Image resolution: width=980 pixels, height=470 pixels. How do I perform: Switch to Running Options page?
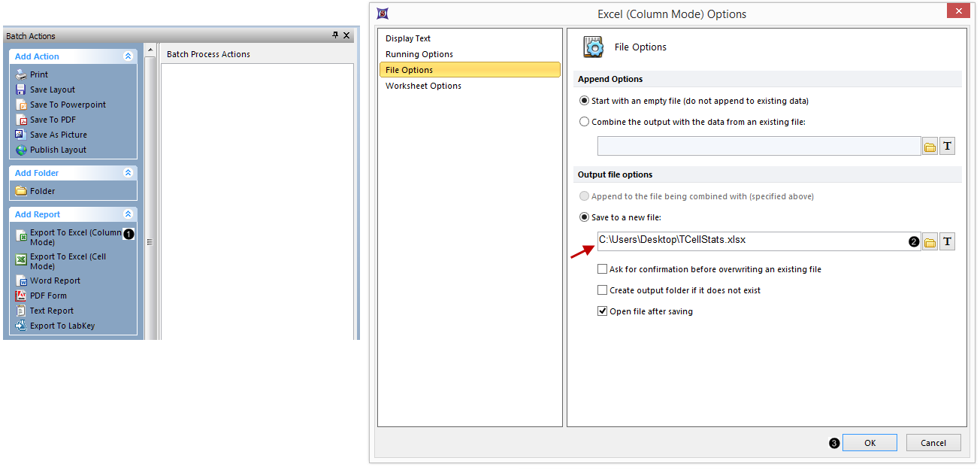click(x=419, y=54)
